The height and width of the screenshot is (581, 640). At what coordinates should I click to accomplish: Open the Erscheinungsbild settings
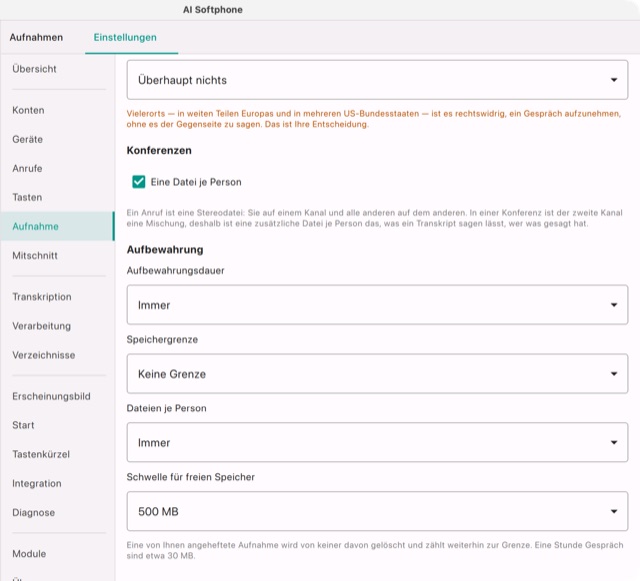tap(57, 396)
